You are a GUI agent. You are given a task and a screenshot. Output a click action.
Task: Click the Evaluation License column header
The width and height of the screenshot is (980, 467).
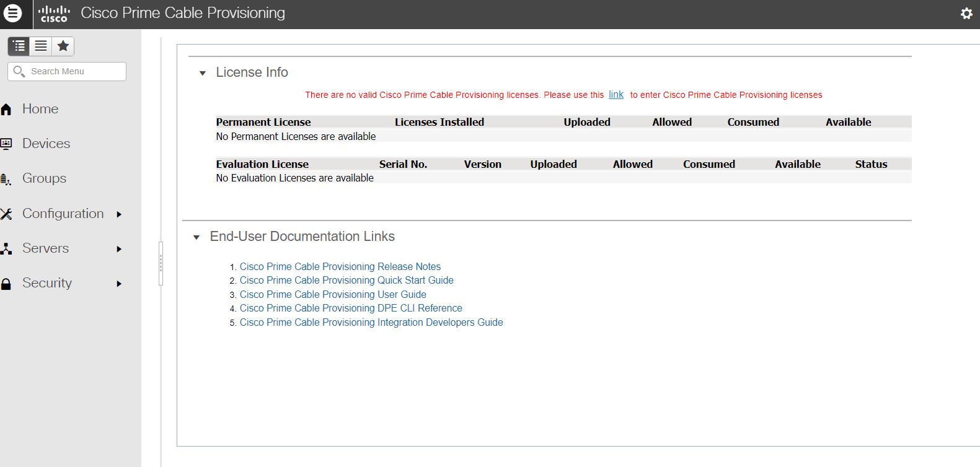pos(262,164)
